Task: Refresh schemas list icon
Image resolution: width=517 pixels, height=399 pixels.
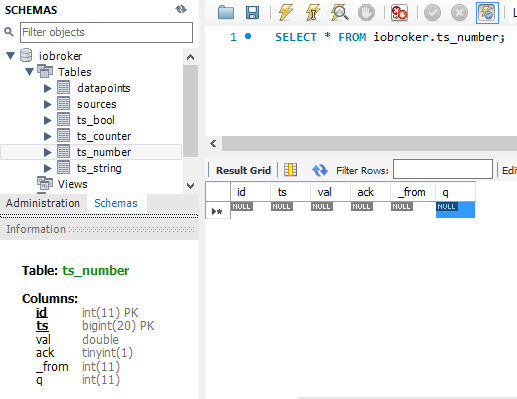Action: [x=181, y=9]
